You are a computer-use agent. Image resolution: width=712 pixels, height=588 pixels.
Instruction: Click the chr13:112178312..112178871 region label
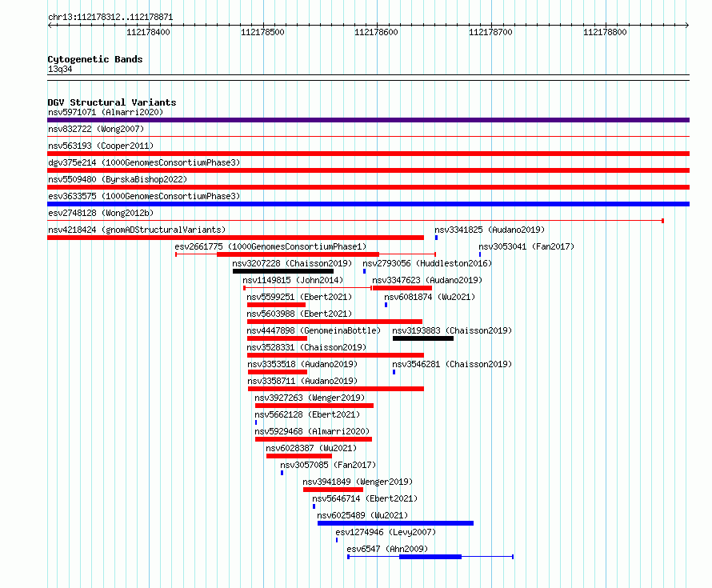(110, 18)
